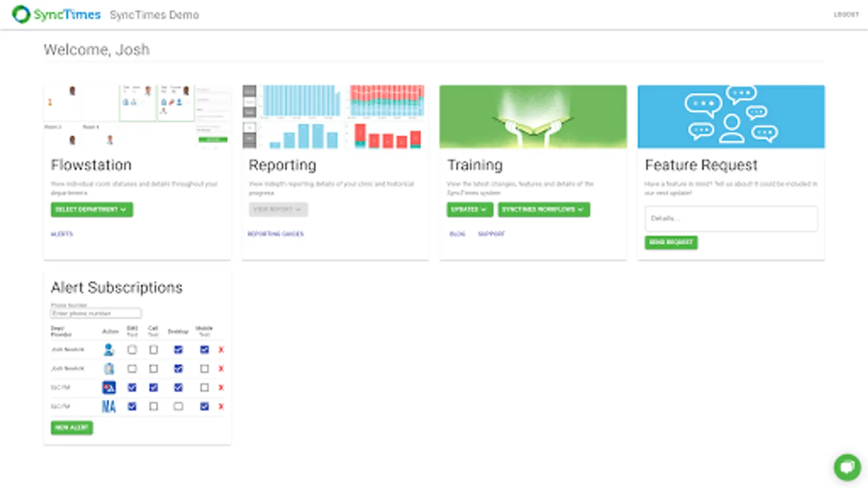Viewport: 868px width, 488px height.
Task: Click the person action icon in first alert row
Action: (109, 350)
